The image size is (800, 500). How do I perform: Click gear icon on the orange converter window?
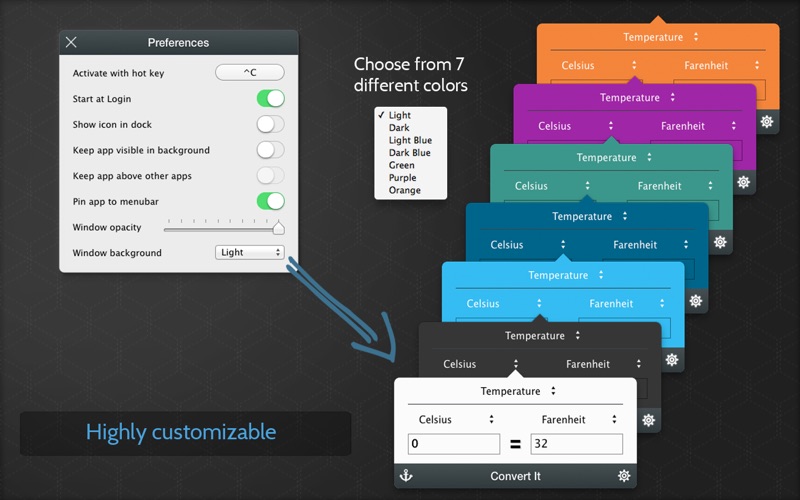pos(767,121)
